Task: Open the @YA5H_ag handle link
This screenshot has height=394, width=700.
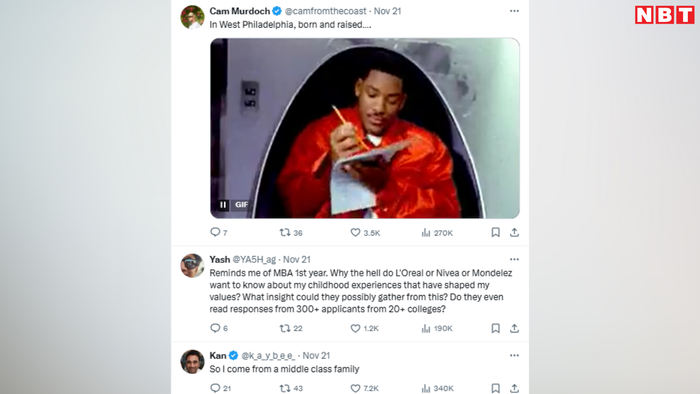Action: click(x=254, y=259)
